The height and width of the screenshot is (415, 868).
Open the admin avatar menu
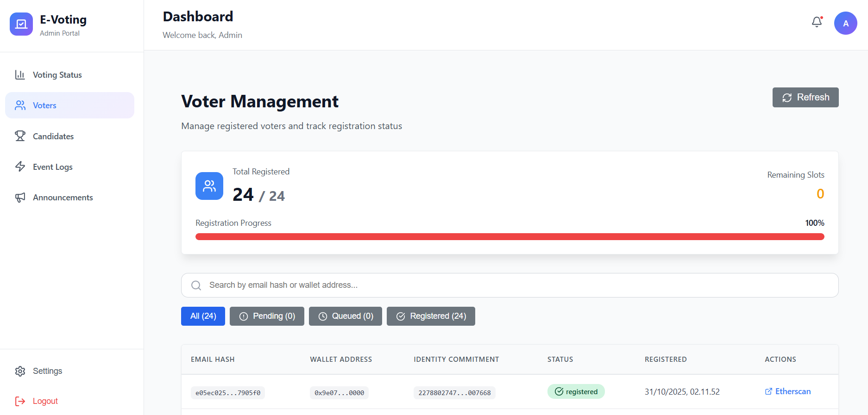point(846,23)
